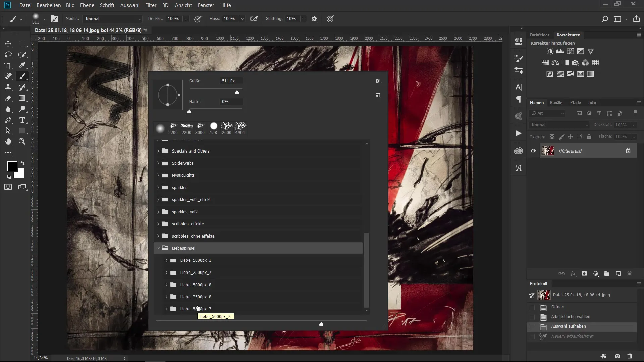
Task: Select the Crop tool
Action: click(8, 65)
